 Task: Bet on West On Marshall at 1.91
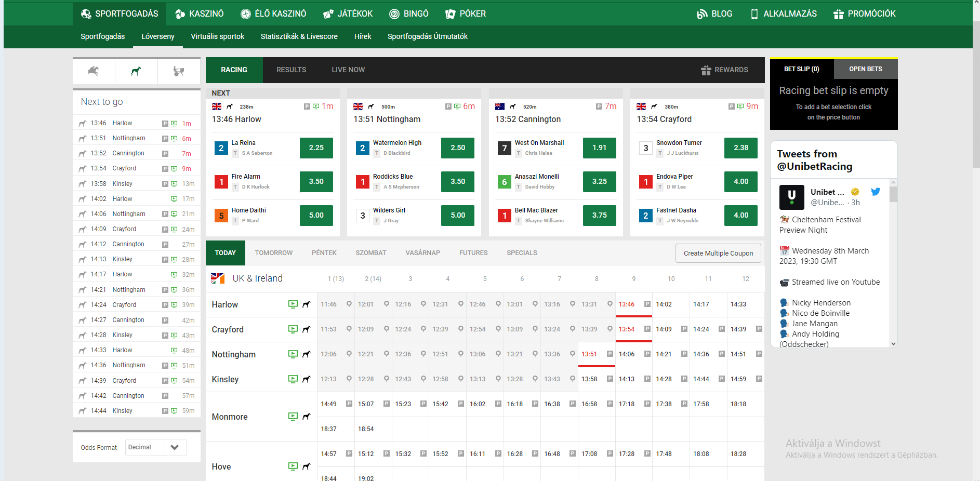600,148
